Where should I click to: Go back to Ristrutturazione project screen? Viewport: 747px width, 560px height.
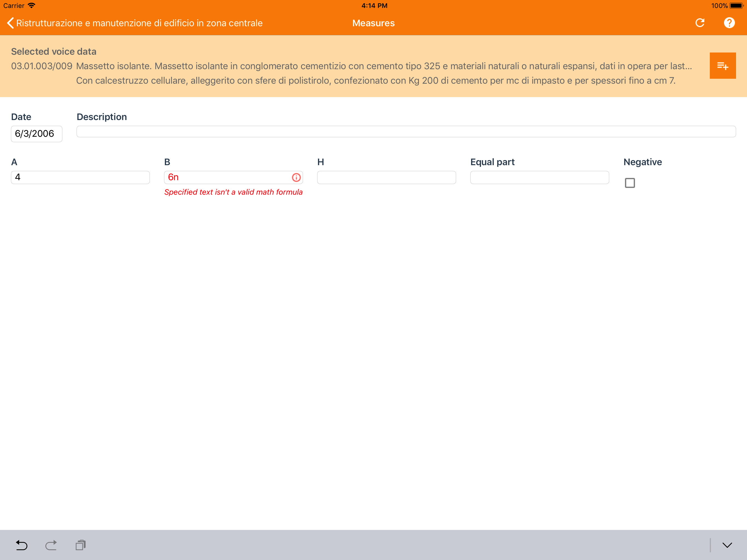[x=135, y=23]
